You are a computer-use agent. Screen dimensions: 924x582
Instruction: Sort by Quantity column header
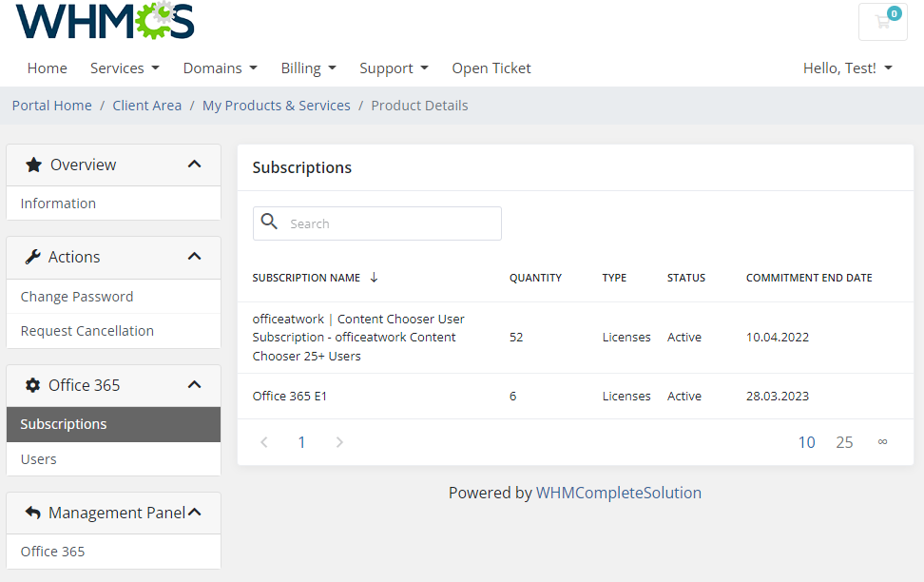(535, 278)
